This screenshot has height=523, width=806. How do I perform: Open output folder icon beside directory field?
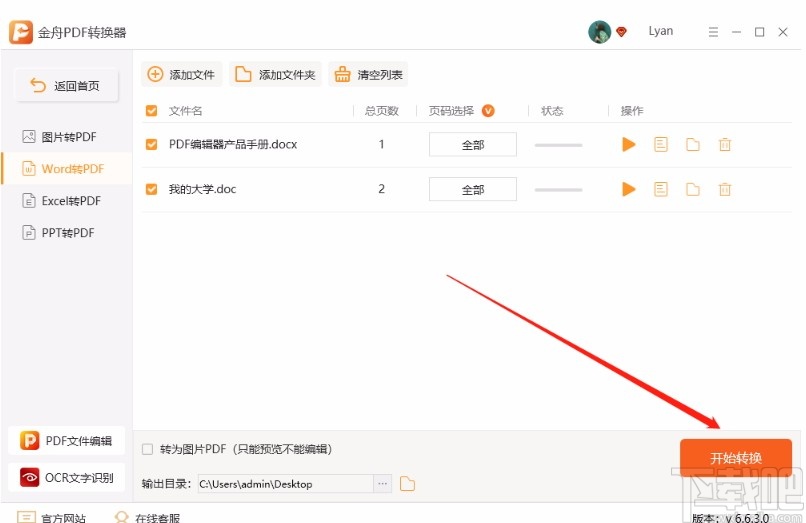407,484
